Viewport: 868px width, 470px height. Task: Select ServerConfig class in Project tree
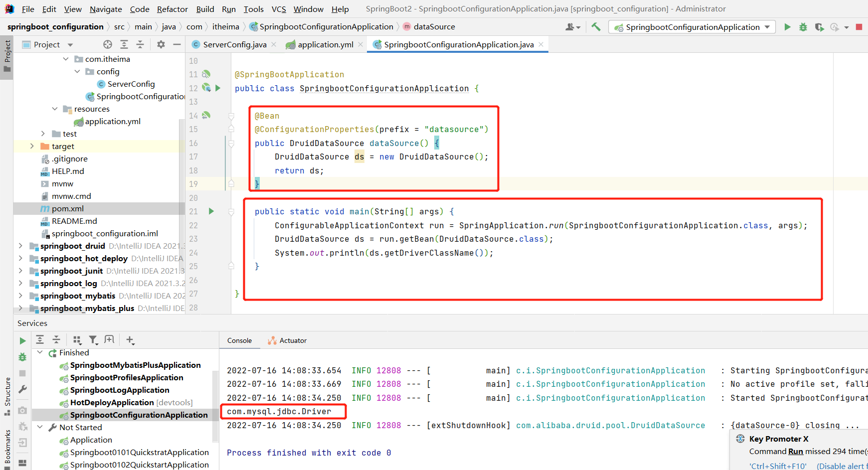[131, 84]
